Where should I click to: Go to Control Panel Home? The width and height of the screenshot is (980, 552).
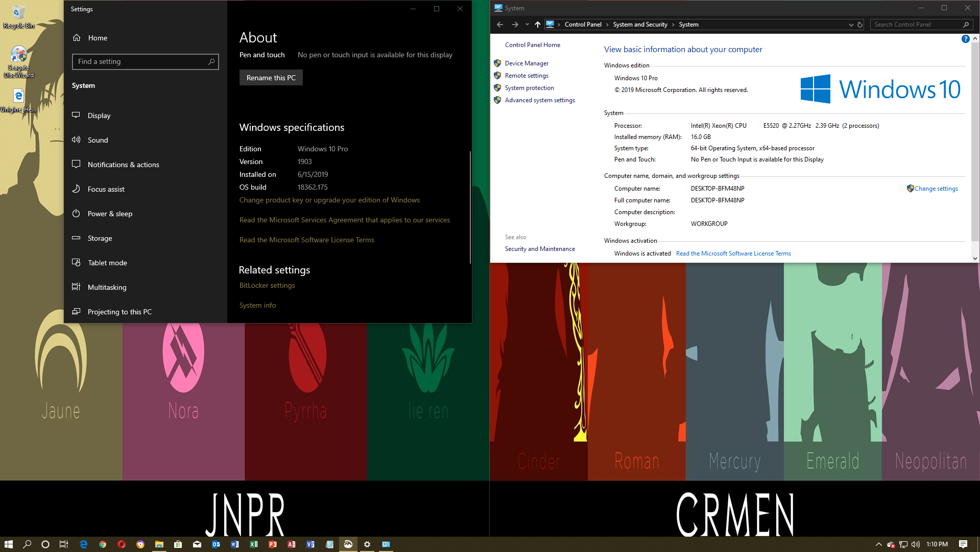[533, 45]
